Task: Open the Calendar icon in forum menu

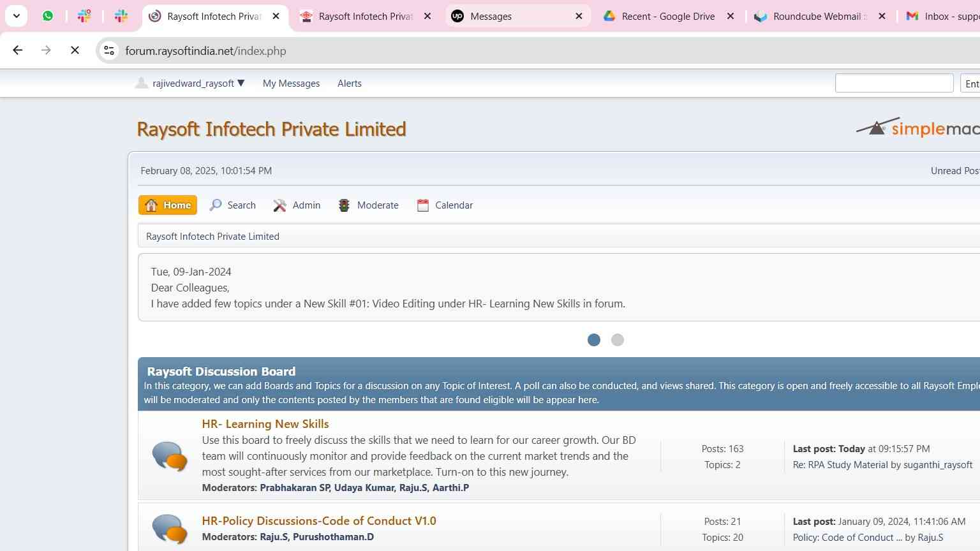Action: click(x=422, y=205)
